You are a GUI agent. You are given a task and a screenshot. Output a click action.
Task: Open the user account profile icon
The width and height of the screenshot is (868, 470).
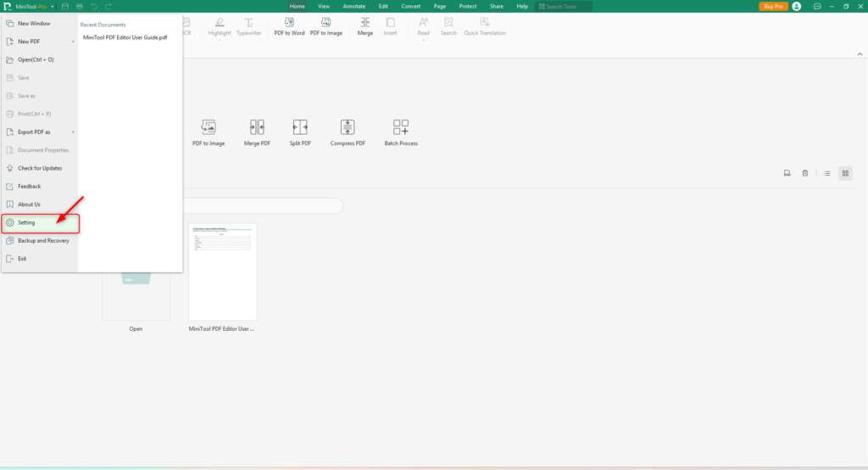pos(797,6)
